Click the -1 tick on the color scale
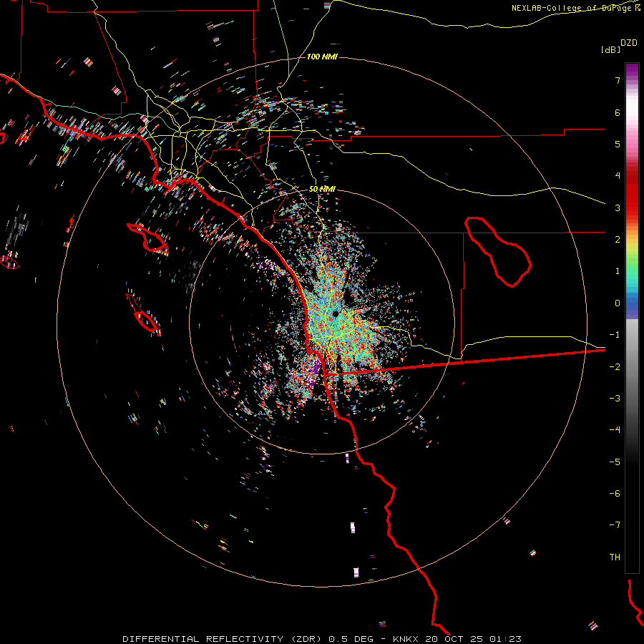Viewport: 644px width, 644px height. click(615, 335)
